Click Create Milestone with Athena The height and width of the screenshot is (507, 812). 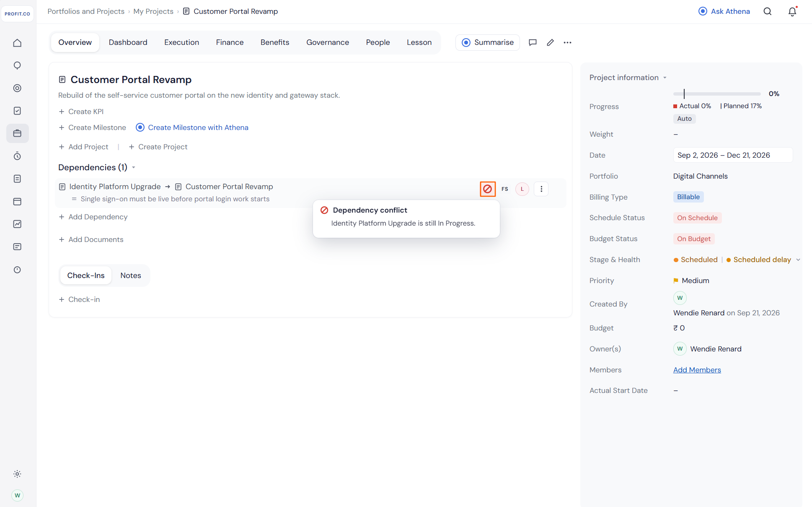[x=192, y=127]
